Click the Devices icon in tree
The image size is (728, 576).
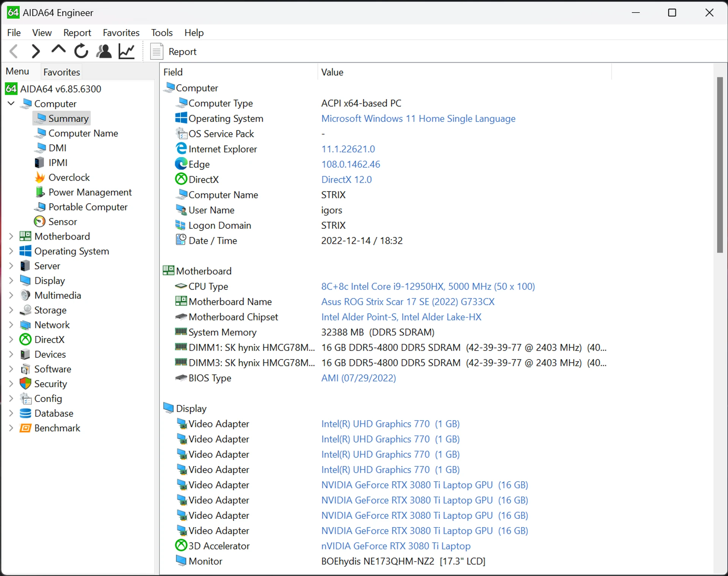tap(25, 355)
